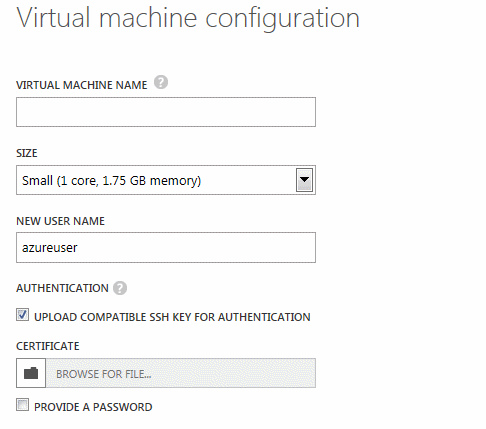Open help icon beside Virtual Machine Name
The height and width of the screenshot is (429, 486).
[161, 82]
